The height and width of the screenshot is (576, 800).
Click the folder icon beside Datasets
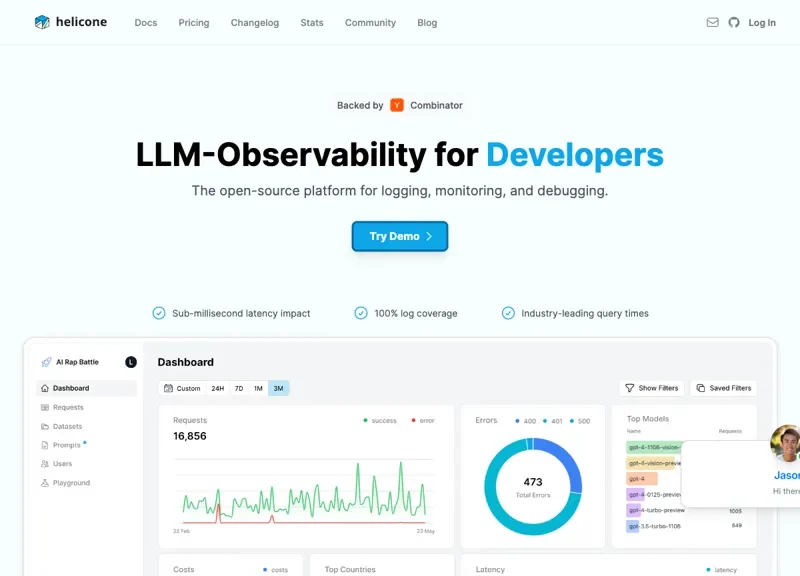click(45, 427)
